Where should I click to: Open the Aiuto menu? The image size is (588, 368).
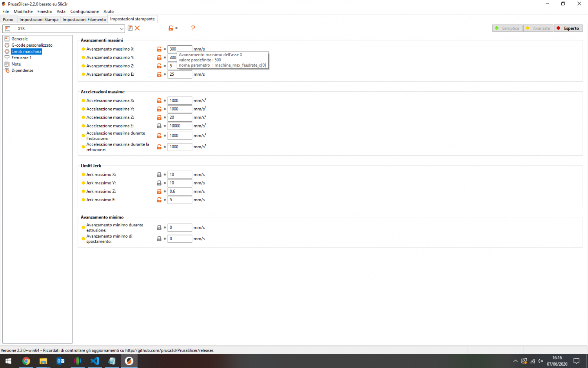pos(109,11)
